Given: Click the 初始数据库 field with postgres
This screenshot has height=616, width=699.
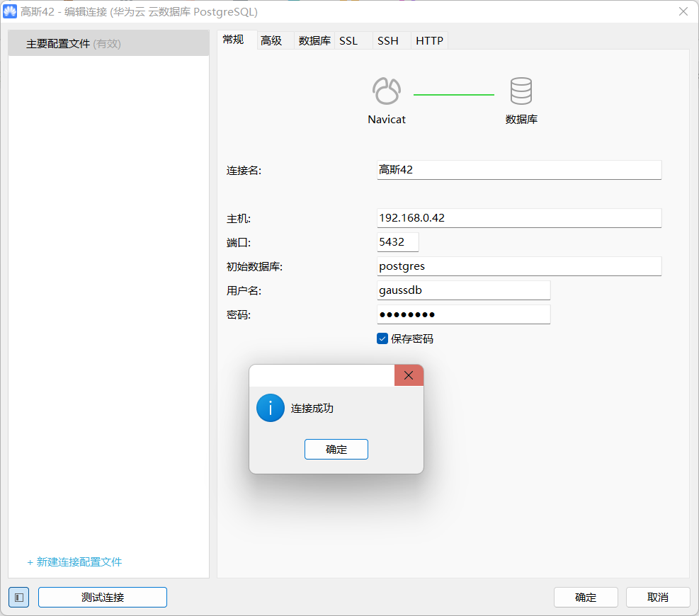Looking at the screenshot, I should pyautogui.click(x=519, y=266).
